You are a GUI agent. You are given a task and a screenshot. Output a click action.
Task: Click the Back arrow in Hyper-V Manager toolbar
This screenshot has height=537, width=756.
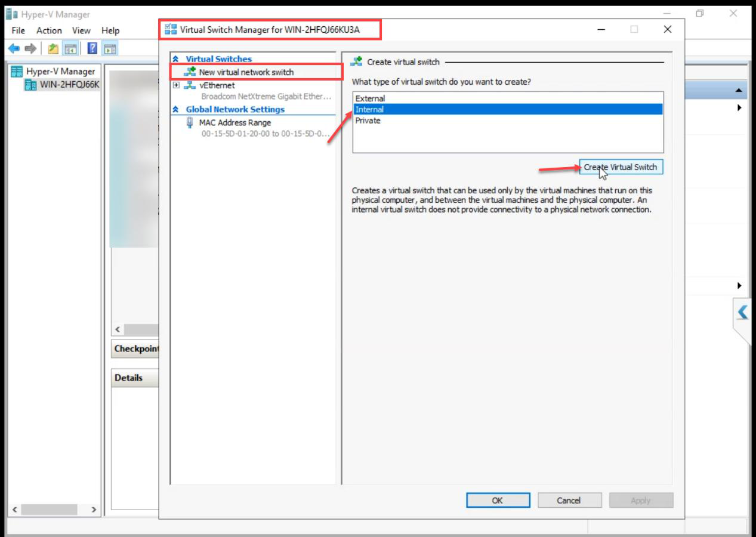(x=14, y=48)
